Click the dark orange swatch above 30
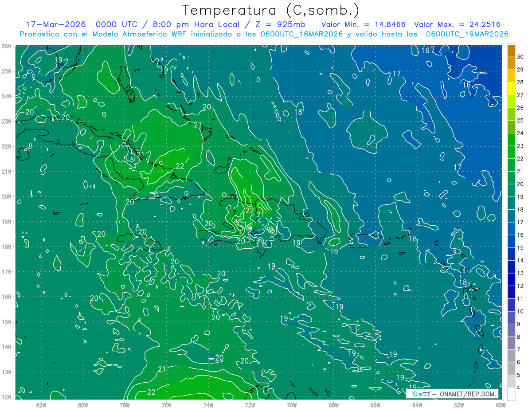The image size is (532, 411). coord(511,51)
